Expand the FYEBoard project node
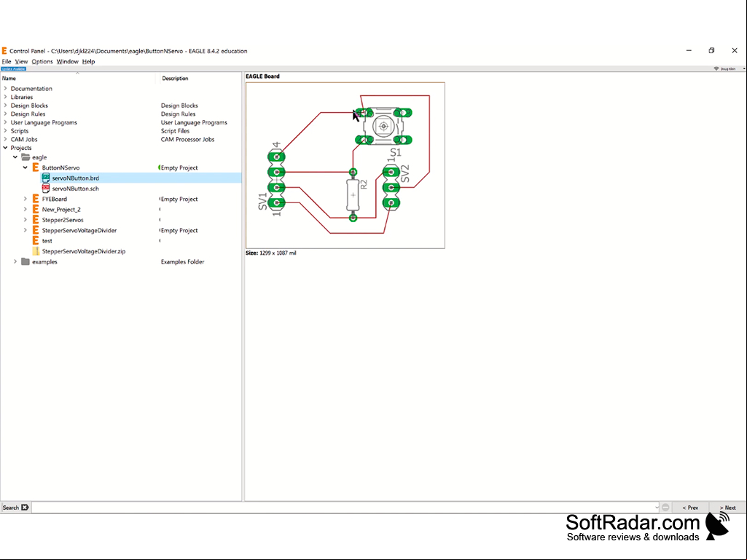The width and height of the screenshot is (747, 560). pyautogui.click(x=26, y=199)
